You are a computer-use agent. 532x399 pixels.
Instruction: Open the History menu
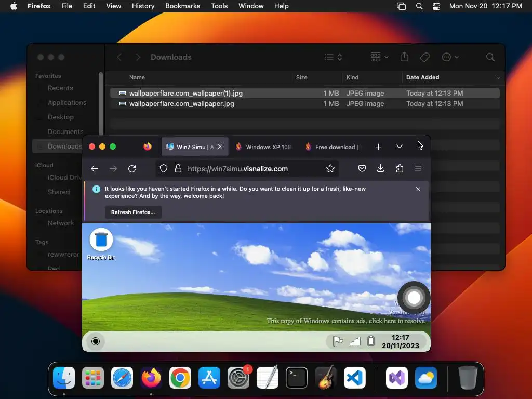pos(143,6)
